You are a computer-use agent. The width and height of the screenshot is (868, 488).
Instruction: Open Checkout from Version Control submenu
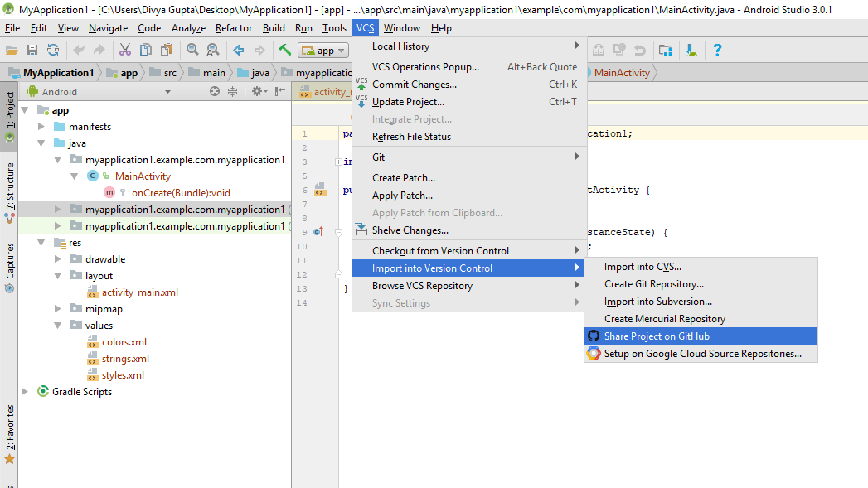click(x=469, y=251)
